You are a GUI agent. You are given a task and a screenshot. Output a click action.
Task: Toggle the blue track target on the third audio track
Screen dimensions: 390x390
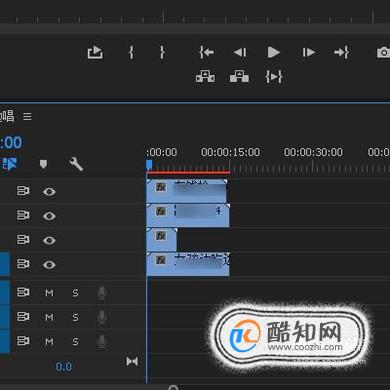click(5, 341)
